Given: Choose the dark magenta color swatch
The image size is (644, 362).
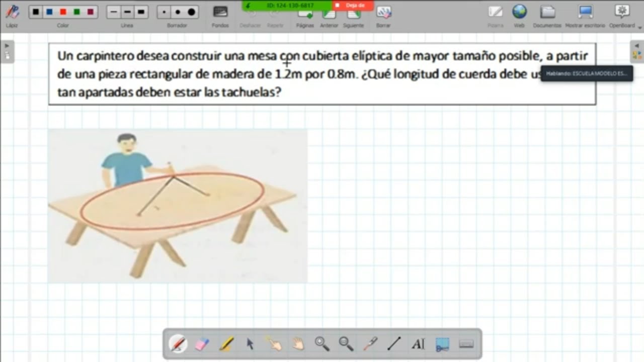Looking at the screenshot, I should (x=90, y=12).
